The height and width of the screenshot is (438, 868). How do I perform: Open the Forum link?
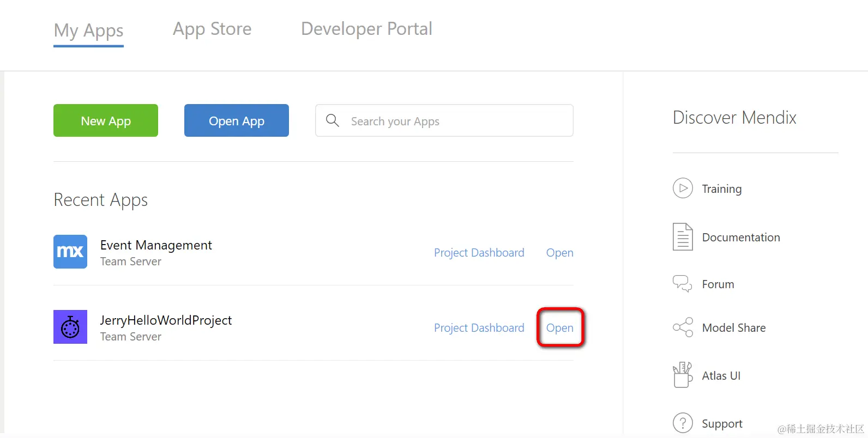(x=718, y=284)
